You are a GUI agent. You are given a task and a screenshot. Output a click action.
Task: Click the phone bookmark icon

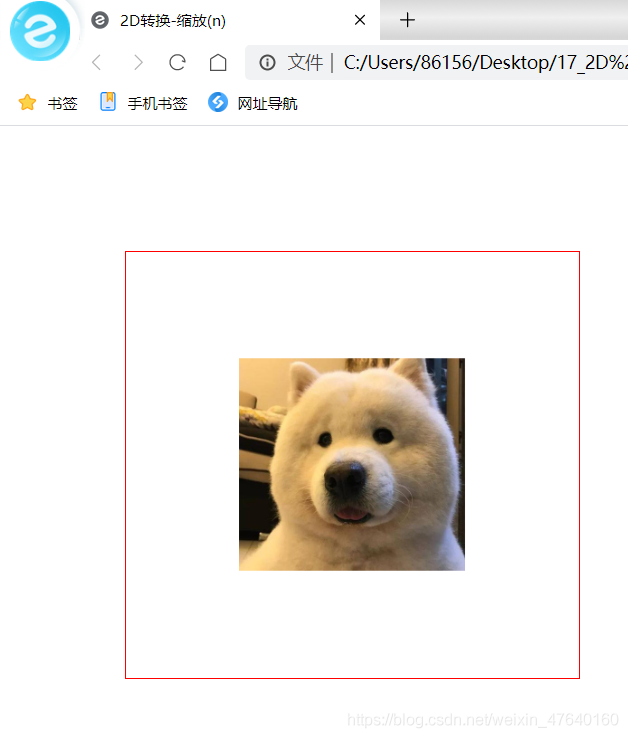(108, 102)
